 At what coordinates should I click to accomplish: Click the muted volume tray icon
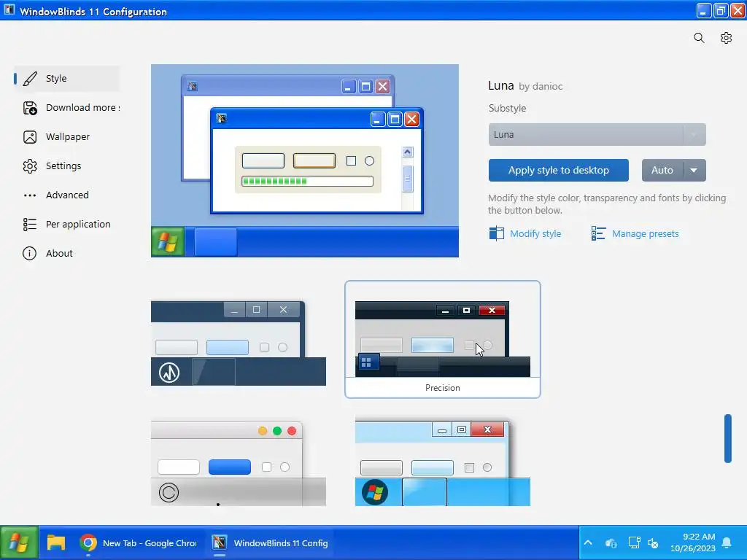pos(653,542)
